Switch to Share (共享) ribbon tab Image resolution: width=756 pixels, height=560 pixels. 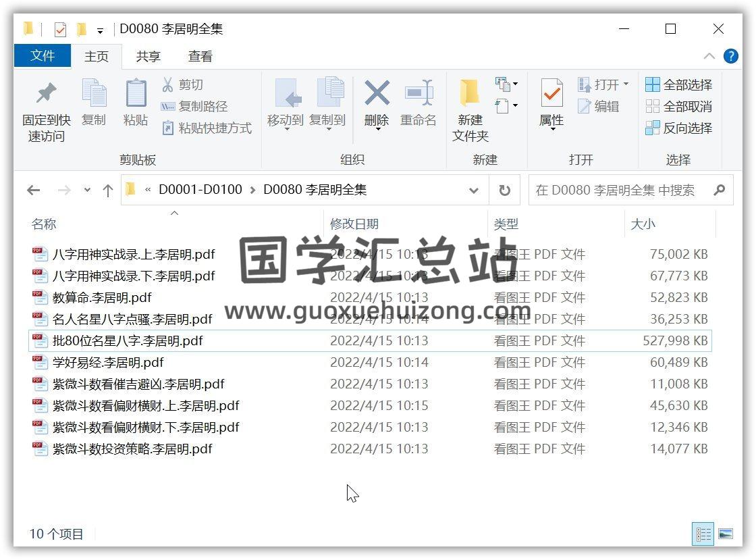pyautogui.click(x=148, y=57)
